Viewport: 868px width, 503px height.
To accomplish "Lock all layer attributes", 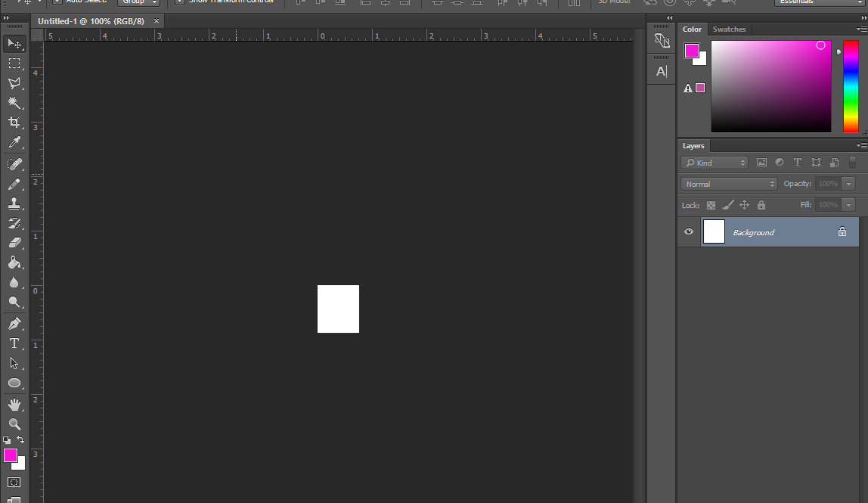I will click(x=761, y=205).
